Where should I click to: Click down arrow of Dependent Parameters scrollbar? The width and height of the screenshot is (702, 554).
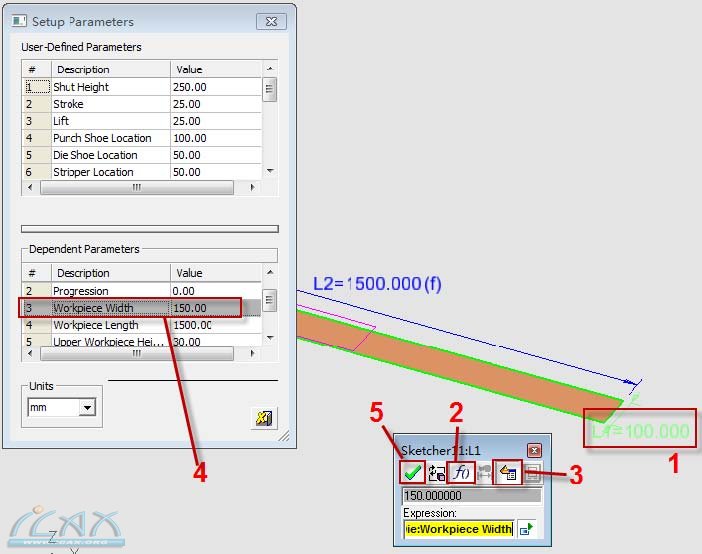(270, 338)
